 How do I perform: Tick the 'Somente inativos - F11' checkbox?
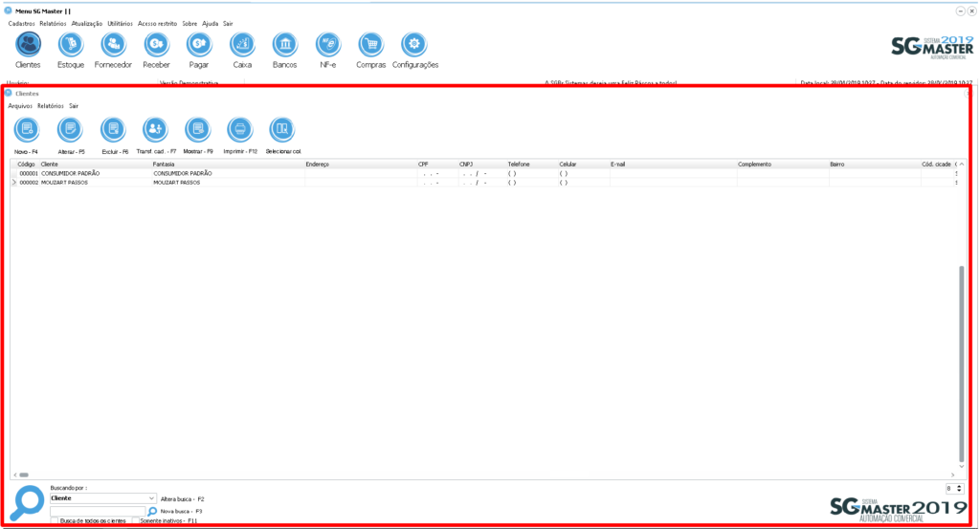click(x=136, y=521)
